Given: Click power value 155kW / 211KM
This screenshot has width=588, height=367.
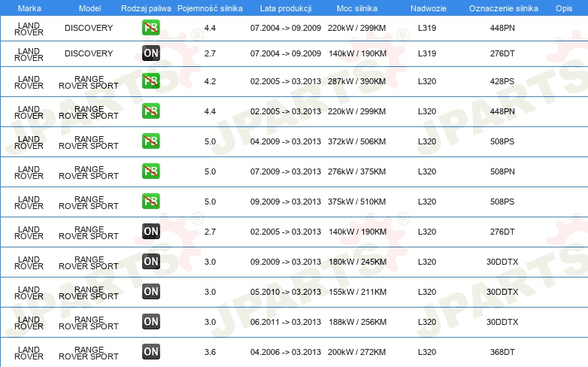Looking at the screenshot, I should (357, 292).
